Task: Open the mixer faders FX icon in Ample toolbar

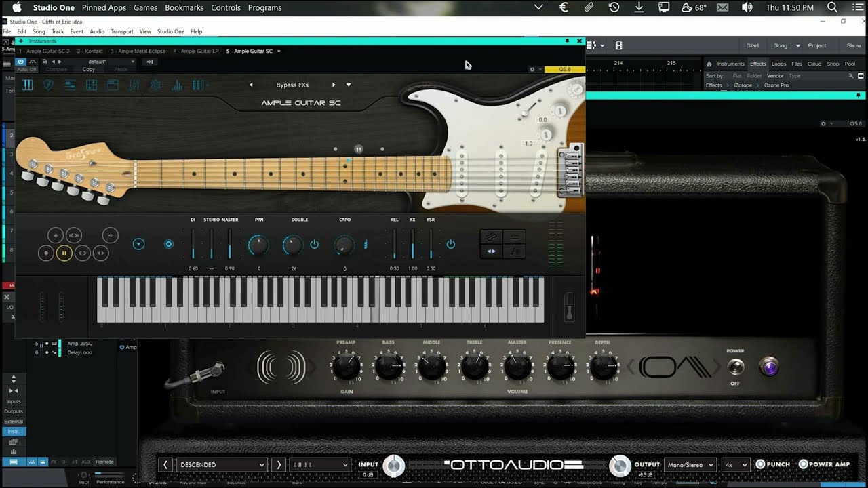Action: (x=134, y=85)
